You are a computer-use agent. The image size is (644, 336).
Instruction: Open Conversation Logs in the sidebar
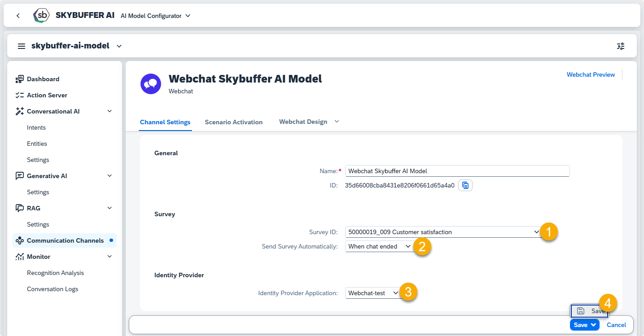click(x=53, y=289)
